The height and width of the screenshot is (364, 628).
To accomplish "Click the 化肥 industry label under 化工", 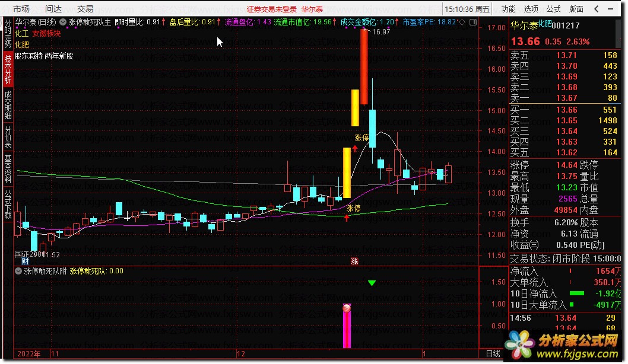I will [x=21, y=45].
